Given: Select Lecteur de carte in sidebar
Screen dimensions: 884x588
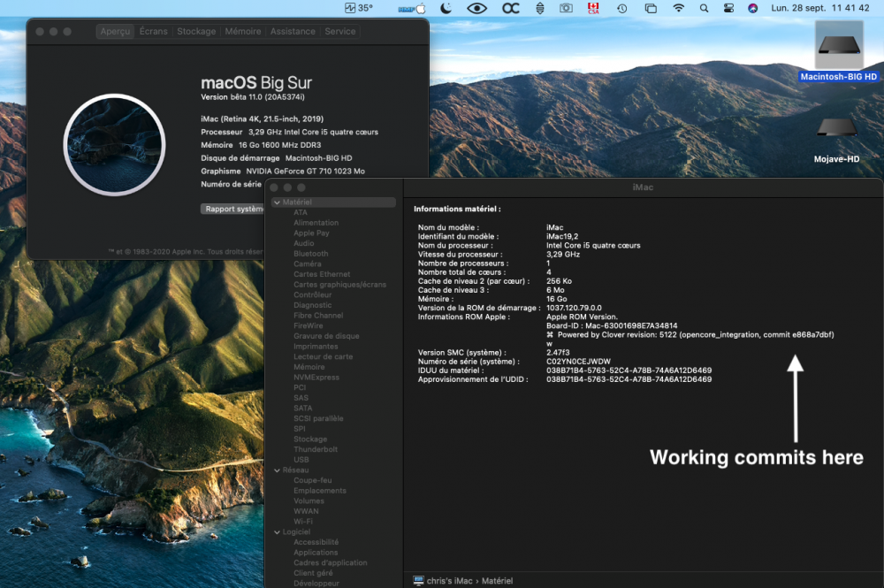Looking at the screenshot, I should point(323,357).
